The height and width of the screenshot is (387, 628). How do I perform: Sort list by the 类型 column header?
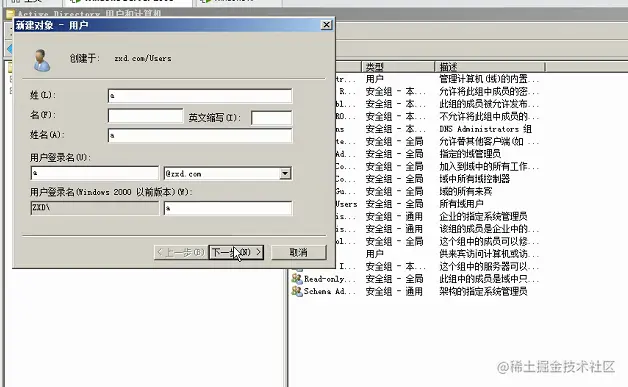pyautogui.click(x=398, y=67)
